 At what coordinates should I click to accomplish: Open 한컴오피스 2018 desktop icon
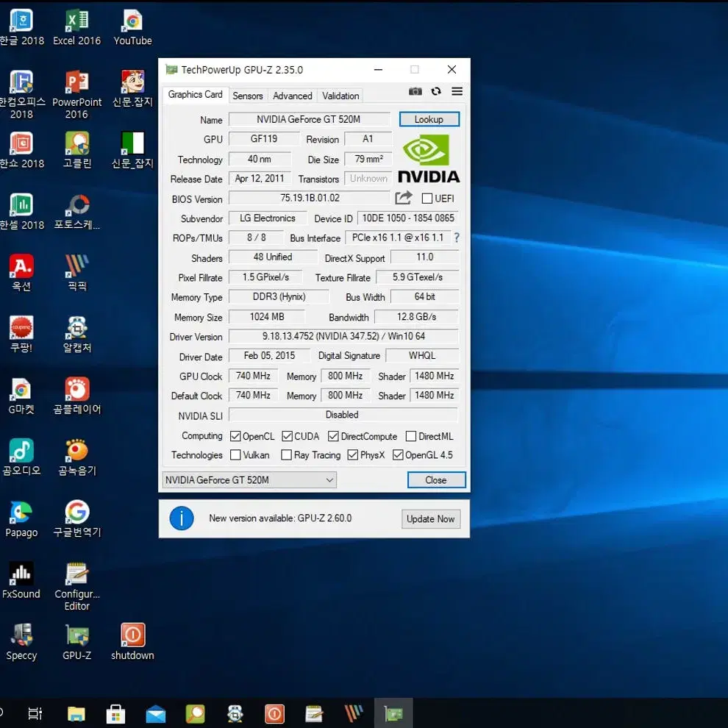(21, 95)
